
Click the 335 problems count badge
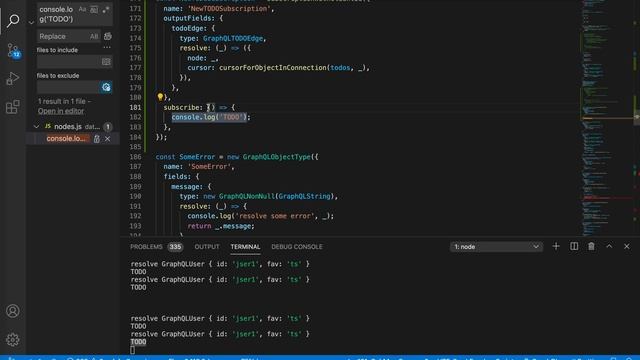[x=175, y=247]
